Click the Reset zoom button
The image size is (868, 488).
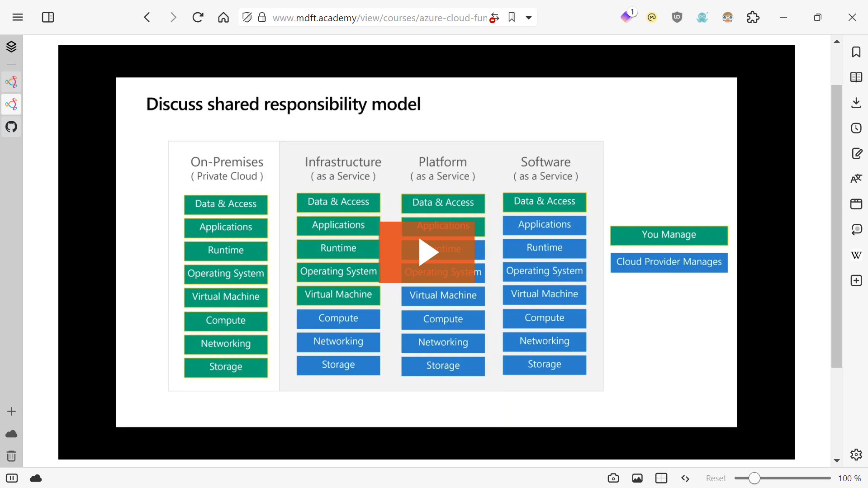[715, 478]
